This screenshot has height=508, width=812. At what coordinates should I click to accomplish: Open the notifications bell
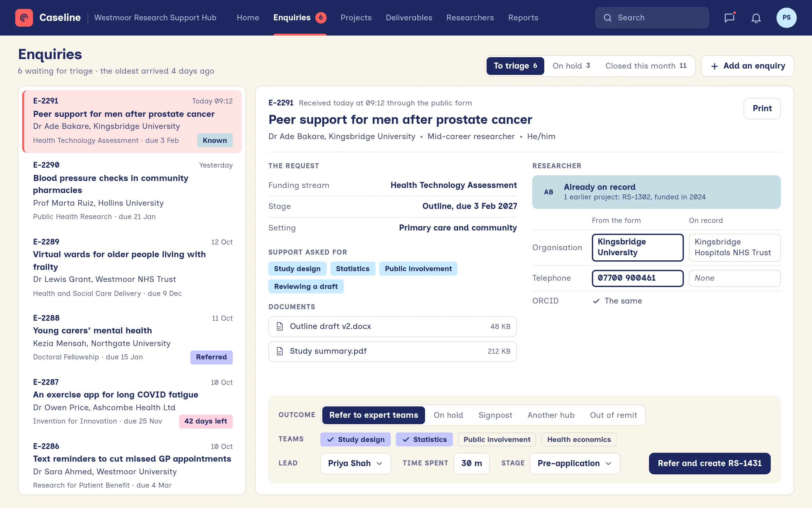click(756, 18)
